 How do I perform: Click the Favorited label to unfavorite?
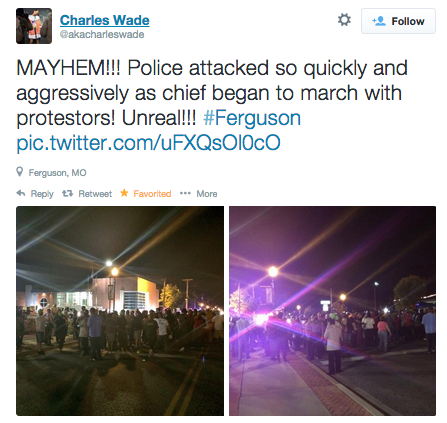click(x=152, y=194)
